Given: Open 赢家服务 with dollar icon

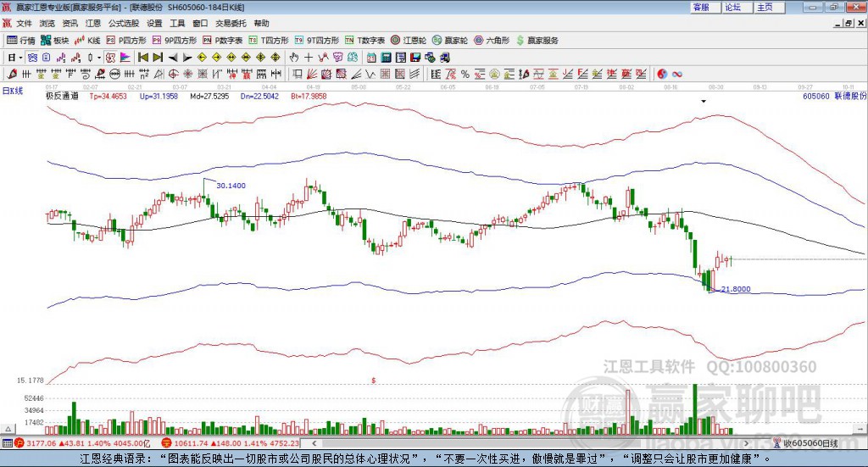Looking at the screenshot, I should [537, 41].
